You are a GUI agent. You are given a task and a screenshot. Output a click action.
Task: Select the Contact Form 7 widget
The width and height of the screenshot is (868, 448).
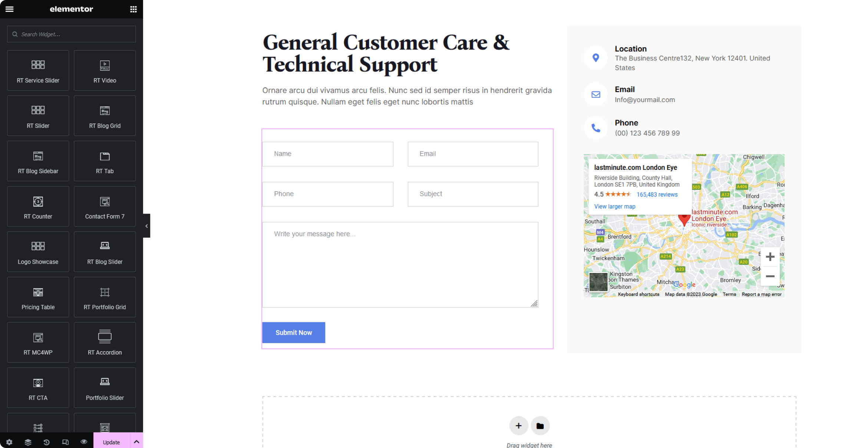click(x=105, y=207)
